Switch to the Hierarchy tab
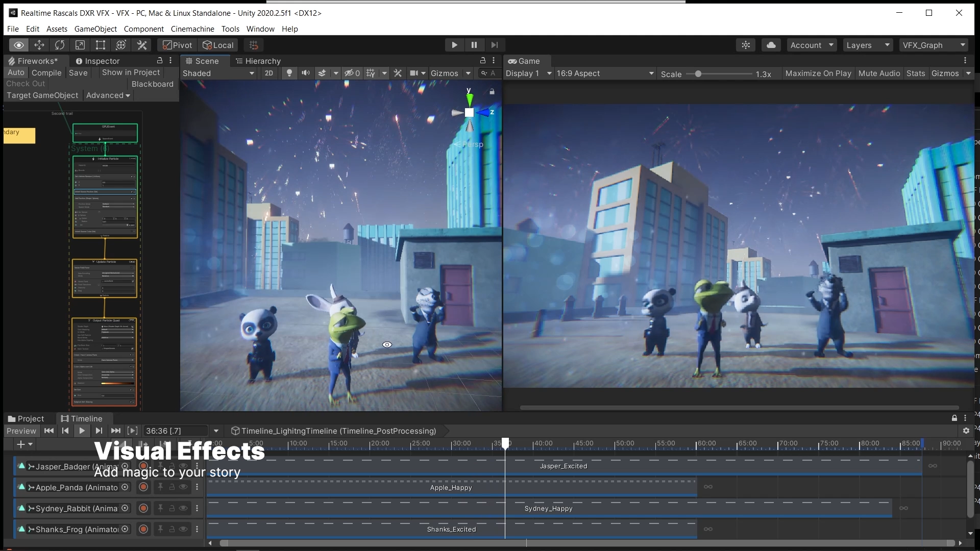 258,61
